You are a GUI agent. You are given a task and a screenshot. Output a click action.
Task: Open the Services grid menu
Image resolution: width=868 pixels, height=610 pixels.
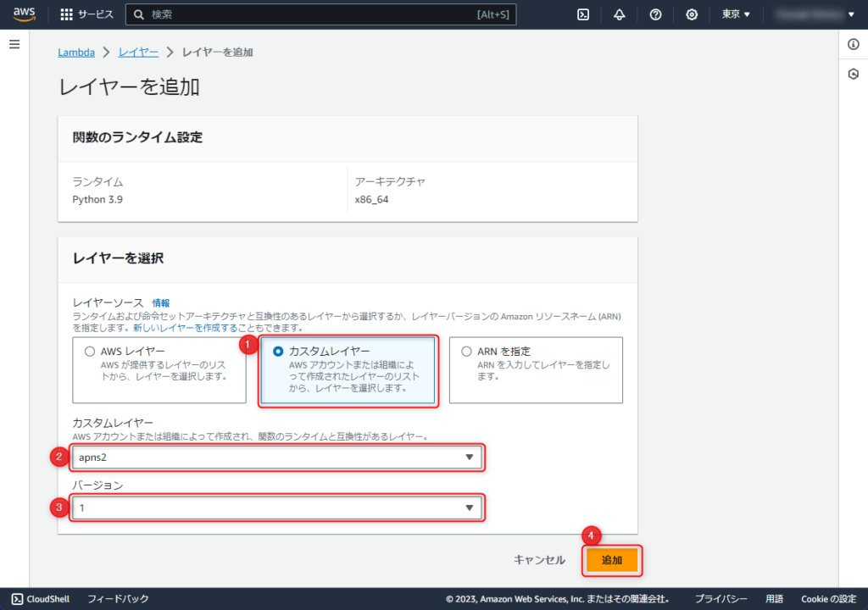point(66,14)
